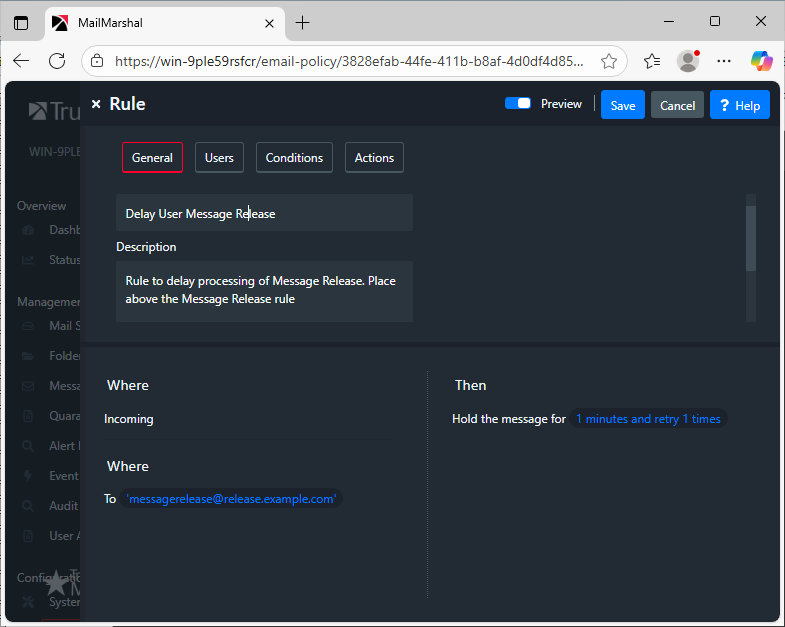Cancel the rule editing

677,105
